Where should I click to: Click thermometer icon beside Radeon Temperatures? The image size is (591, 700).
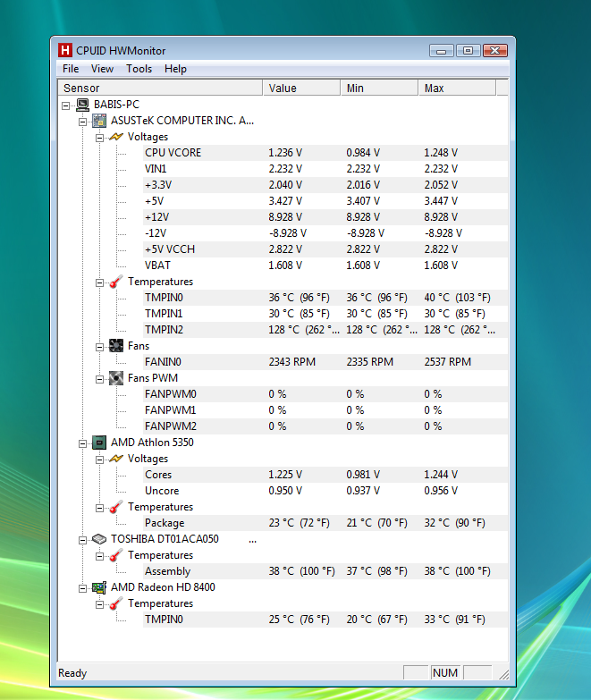116,603
